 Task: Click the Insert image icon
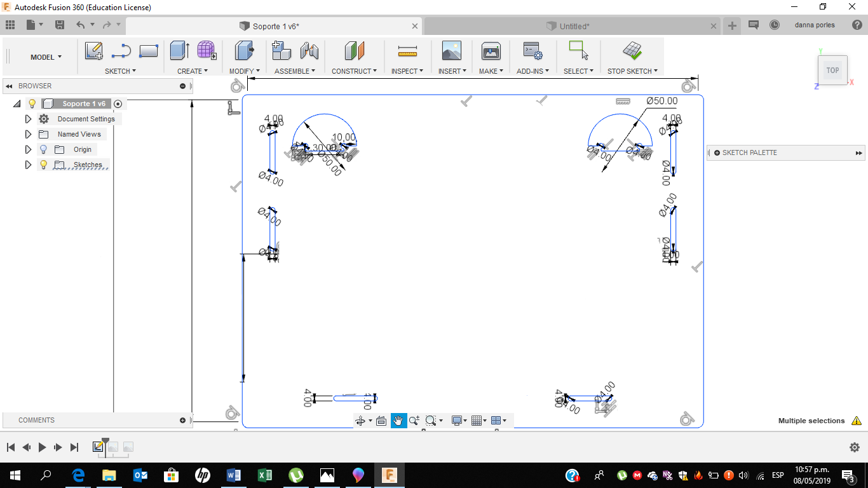pos(452,51)
